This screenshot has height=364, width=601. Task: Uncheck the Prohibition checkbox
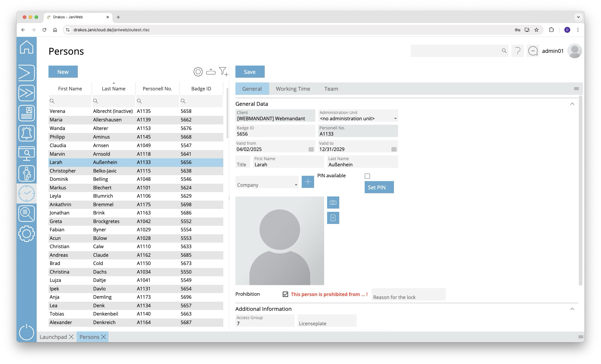[285, 294]
